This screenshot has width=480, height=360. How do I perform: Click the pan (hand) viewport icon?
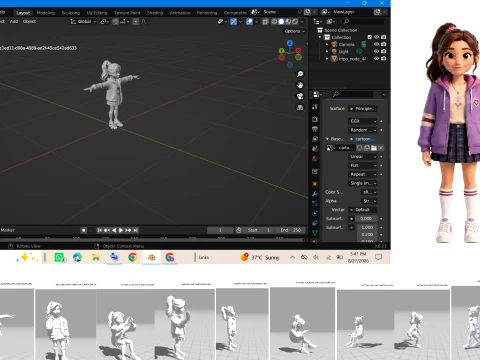[300, 85]
